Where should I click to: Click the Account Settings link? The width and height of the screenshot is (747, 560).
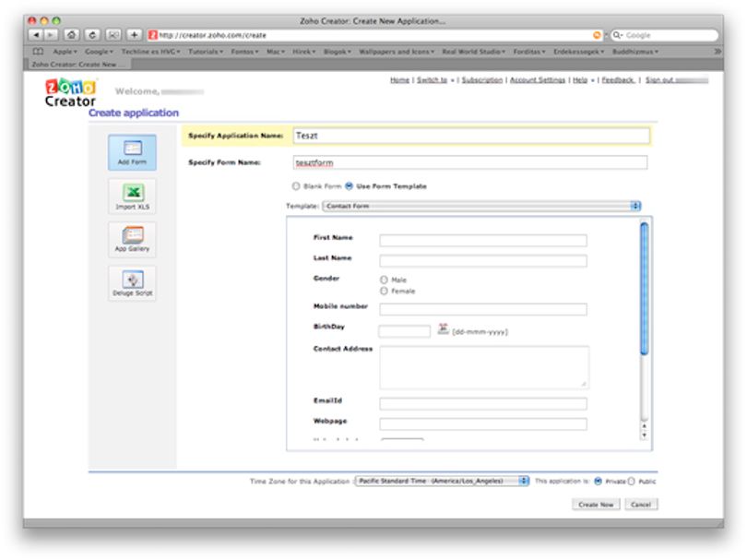pos(538,80)
